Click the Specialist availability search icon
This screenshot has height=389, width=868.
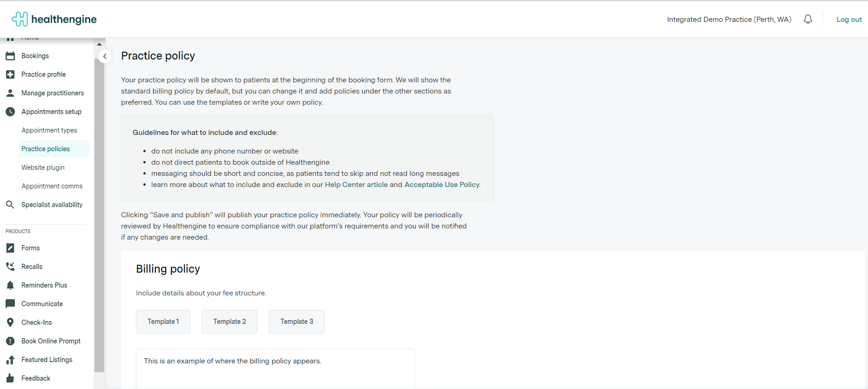tap(10, 205)
